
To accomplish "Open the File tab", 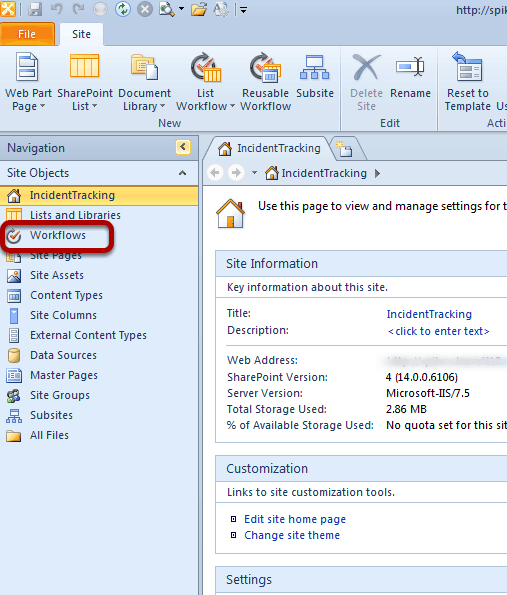I will pyautogui.click(x=27, y=34).
